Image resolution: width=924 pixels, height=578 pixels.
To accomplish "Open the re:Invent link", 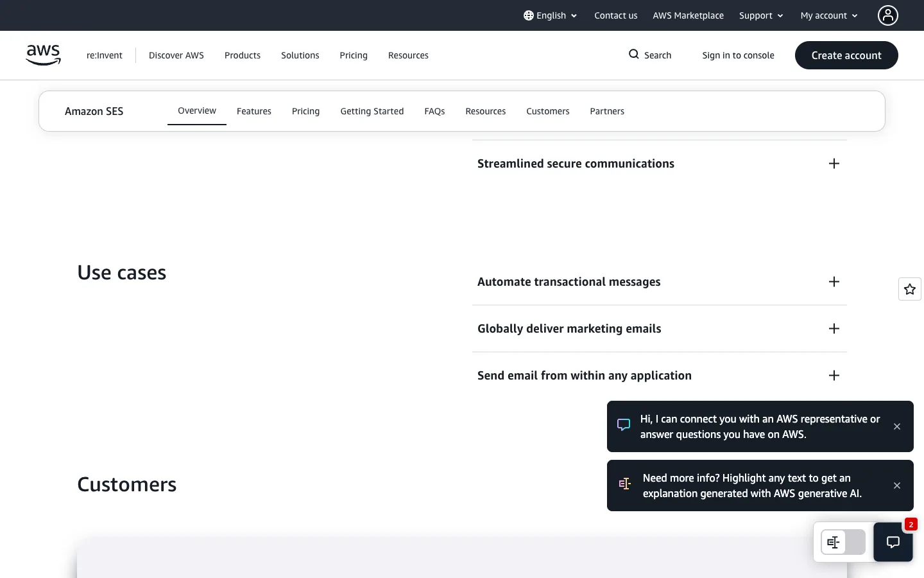I will click(105, 55).
